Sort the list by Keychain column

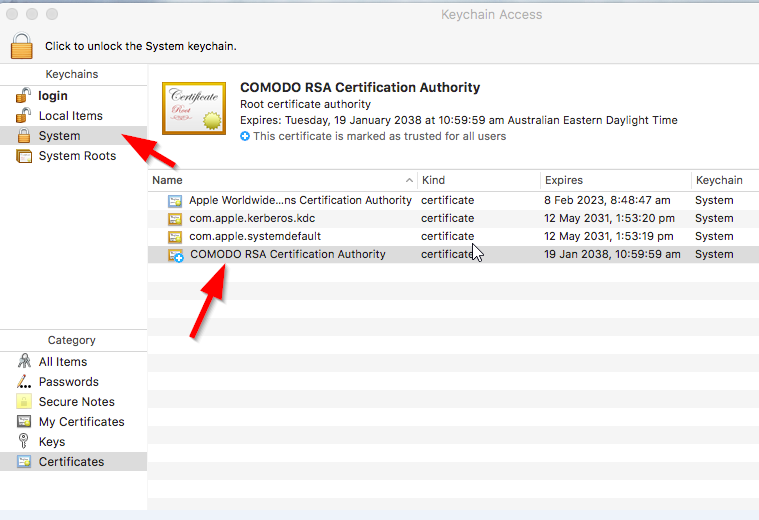(x=725, y=180)
